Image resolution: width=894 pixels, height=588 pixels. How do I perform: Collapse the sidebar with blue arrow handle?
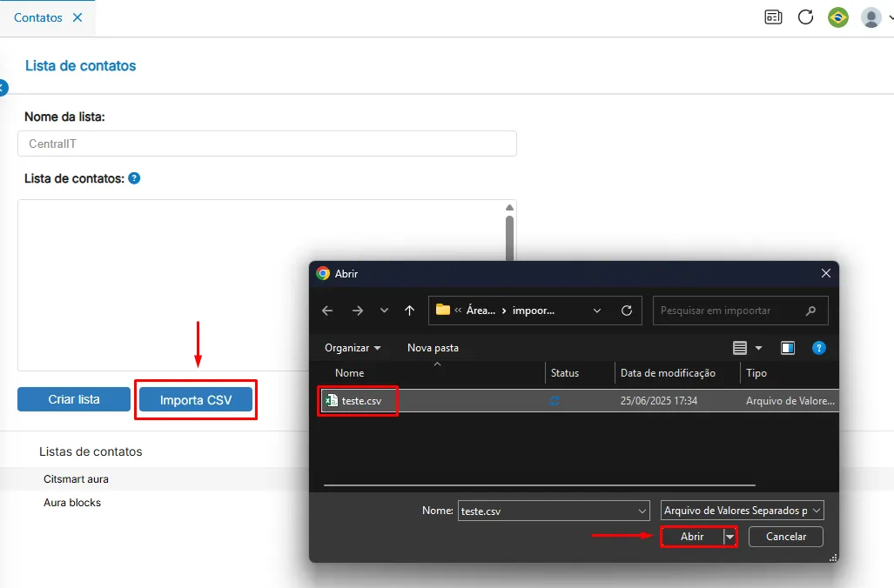tap(3, 88)
